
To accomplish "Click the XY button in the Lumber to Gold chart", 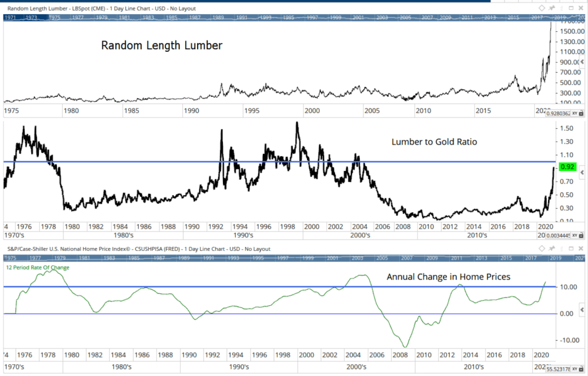I will (x=574, y=235).
